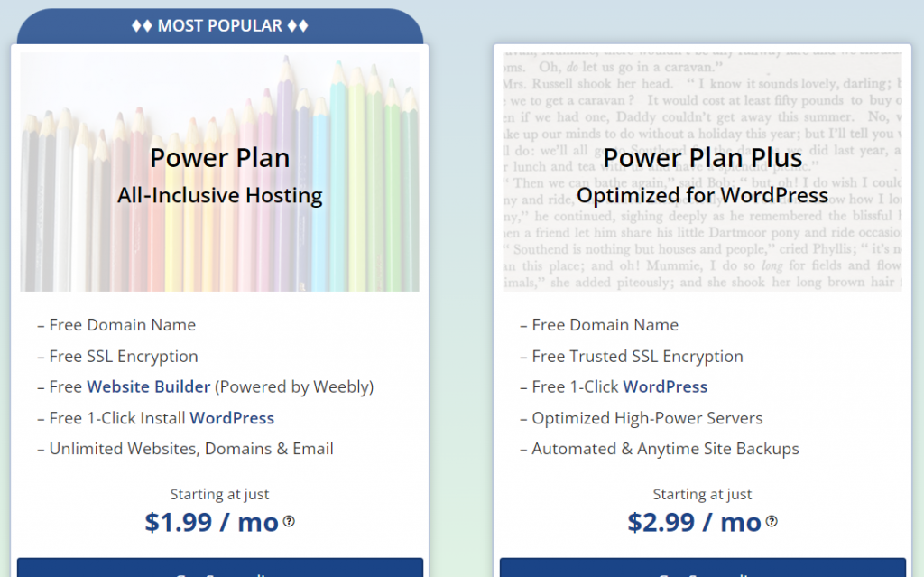Image resolution: width=924 pixels, height=577 pixels.
Task: Click the Get Started button under Power Plan
Action: [x=220, y=568]
